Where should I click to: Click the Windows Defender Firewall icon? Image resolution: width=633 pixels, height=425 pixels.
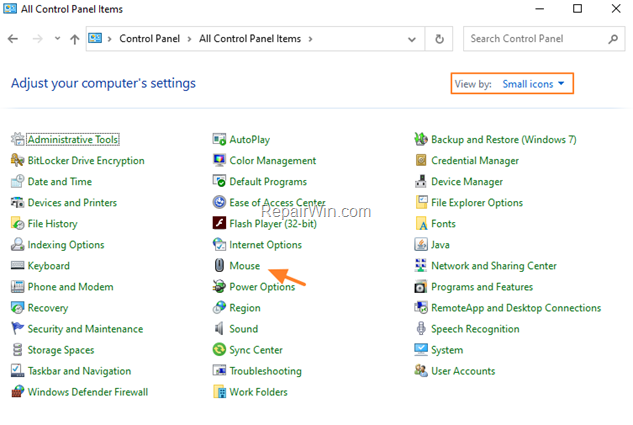pyautogui.click(x=17, y=392)
